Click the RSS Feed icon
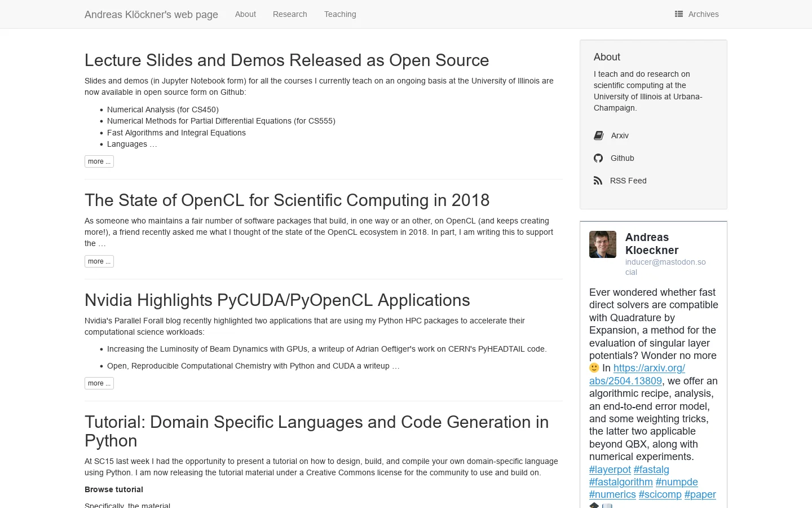The image size is (812, 508). click(598, 181)
